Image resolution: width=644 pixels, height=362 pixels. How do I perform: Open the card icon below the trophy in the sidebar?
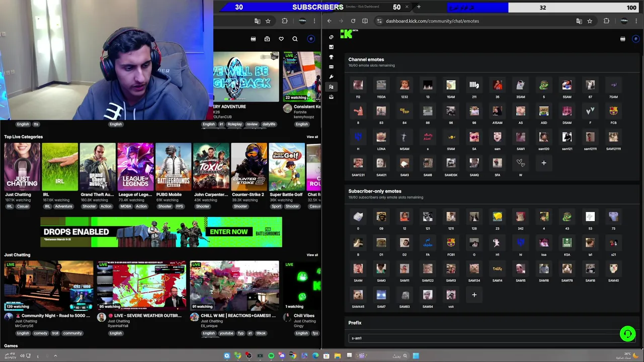331,67
